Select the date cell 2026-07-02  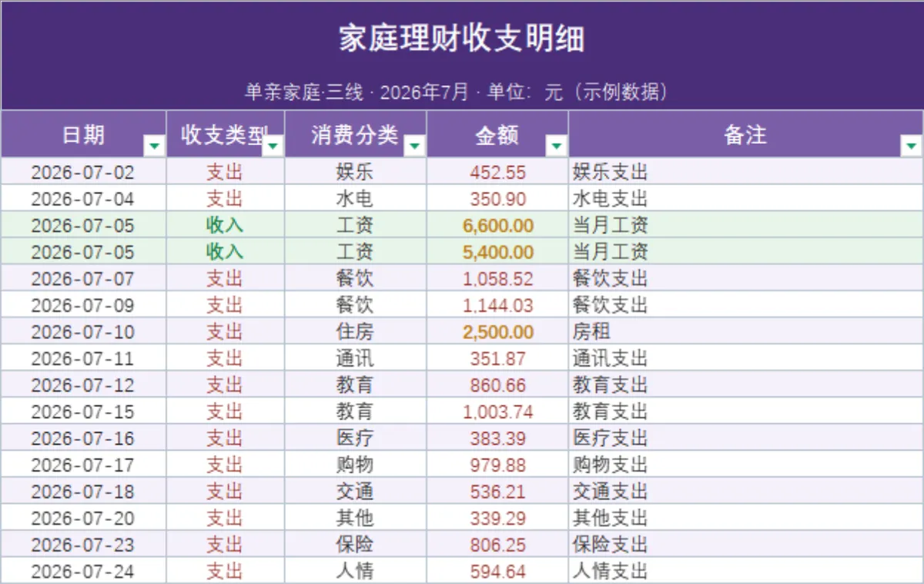tap(84, 172)
